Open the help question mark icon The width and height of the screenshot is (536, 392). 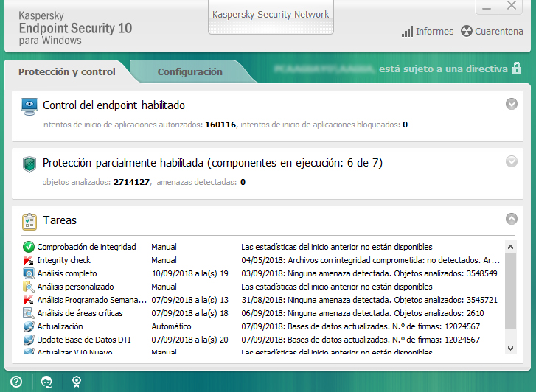[x=16, y=382]
